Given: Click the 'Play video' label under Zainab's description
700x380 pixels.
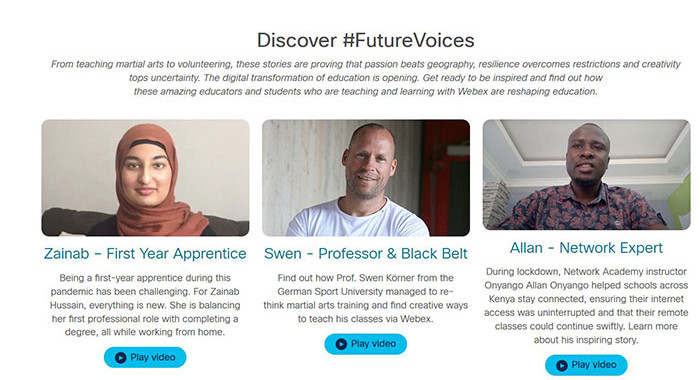Looking at the screenshot, I should point(153,357).
